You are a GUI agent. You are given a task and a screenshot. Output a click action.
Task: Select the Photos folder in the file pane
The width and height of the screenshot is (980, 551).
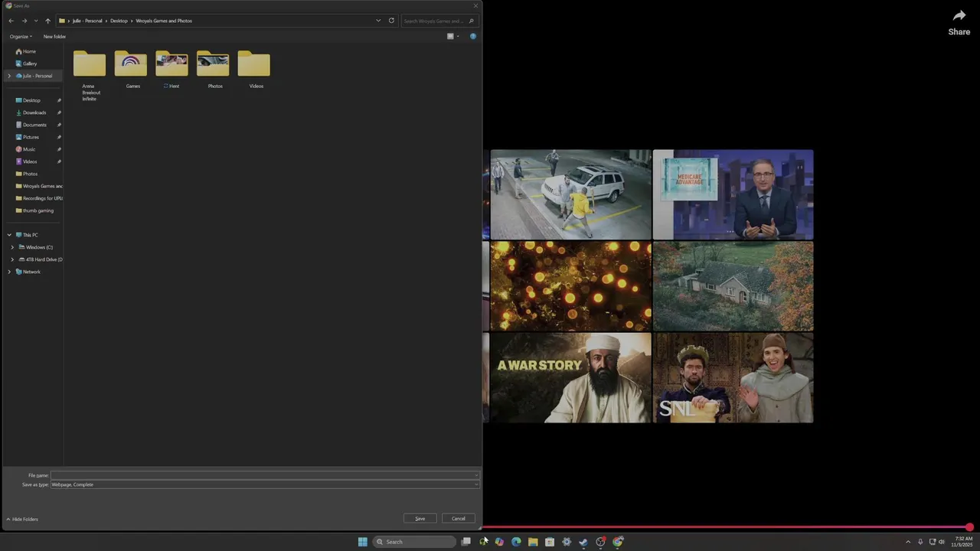213,70
